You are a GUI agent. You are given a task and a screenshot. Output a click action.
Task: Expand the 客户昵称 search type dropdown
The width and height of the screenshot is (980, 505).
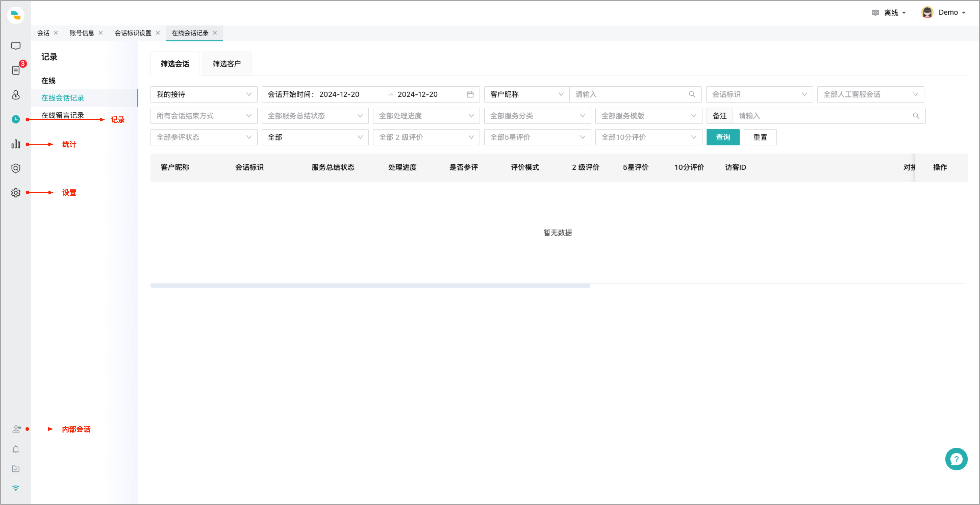(x=526, y=94)
